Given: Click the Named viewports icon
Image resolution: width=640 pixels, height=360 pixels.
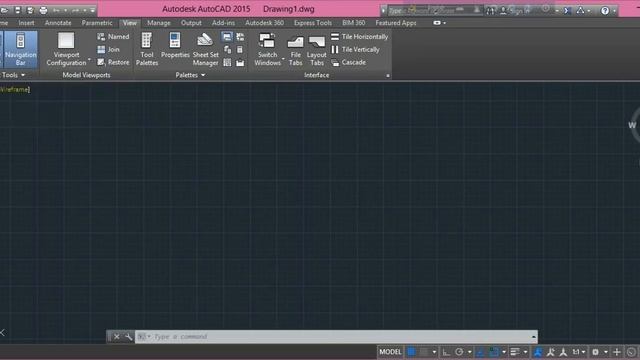Looking at the screenshot, I should [101, 37].
